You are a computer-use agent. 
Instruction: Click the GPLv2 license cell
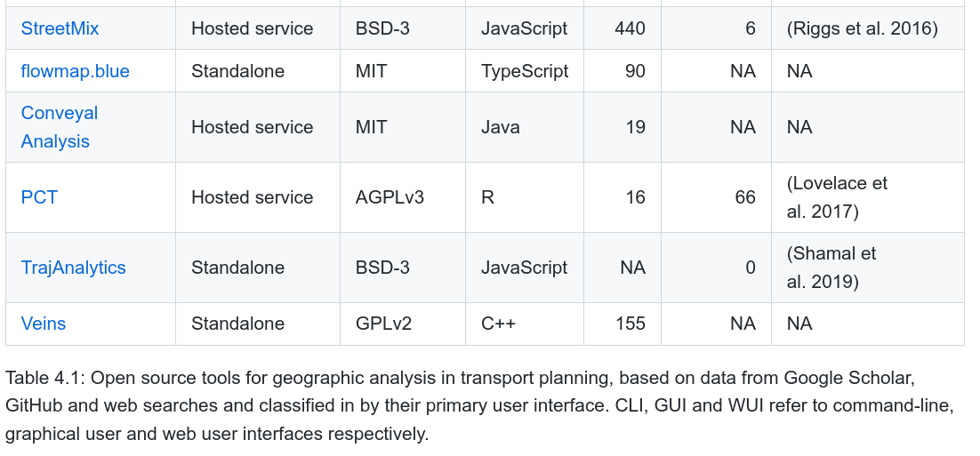(383, 324)
